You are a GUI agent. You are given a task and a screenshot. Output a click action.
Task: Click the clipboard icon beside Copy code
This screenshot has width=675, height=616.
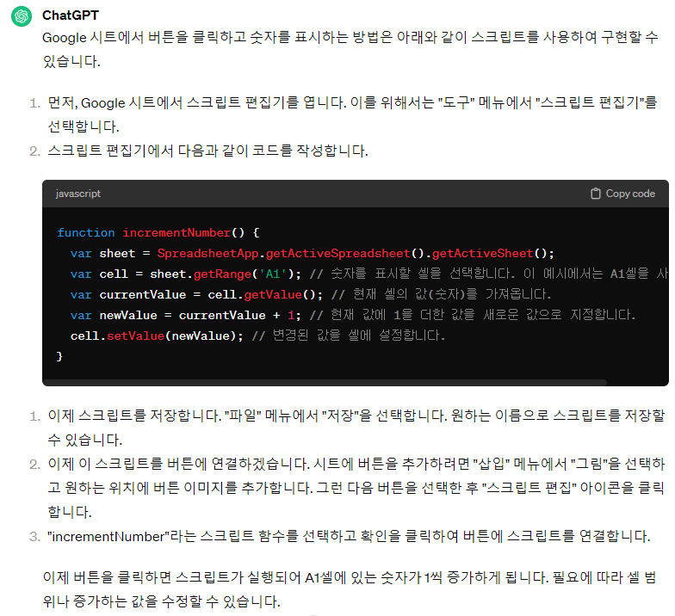point(596,194)
